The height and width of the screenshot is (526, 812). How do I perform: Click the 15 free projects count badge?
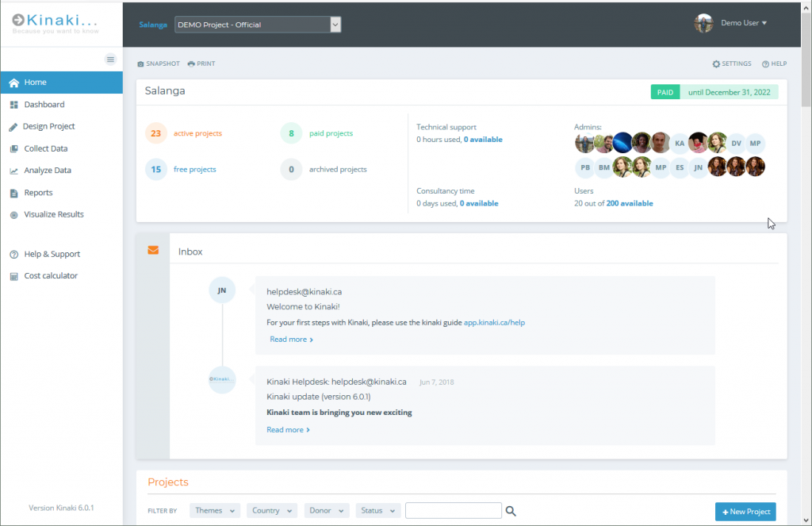click(x=156, y=170)
